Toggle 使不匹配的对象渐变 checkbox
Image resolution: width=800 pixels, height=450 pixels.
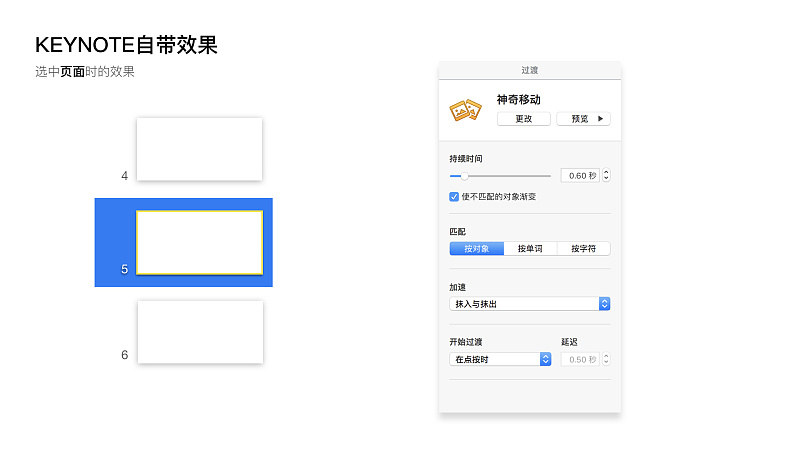455,197
